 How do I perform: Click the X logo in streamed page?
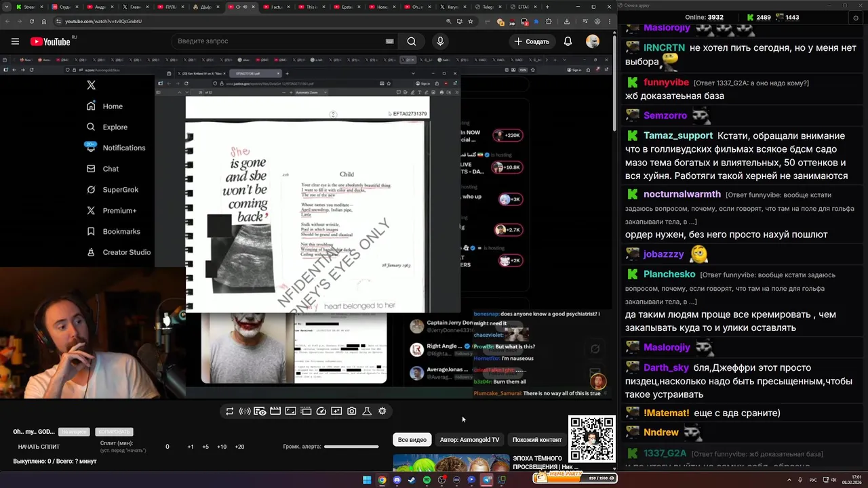91,85
